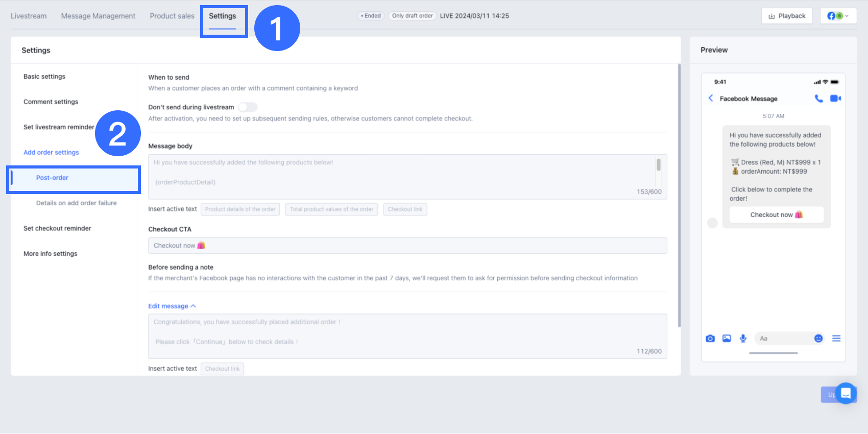Viewport: 868px width, 434px height.
Task: Click the Before sending a note heading
Action: point(181,268)
